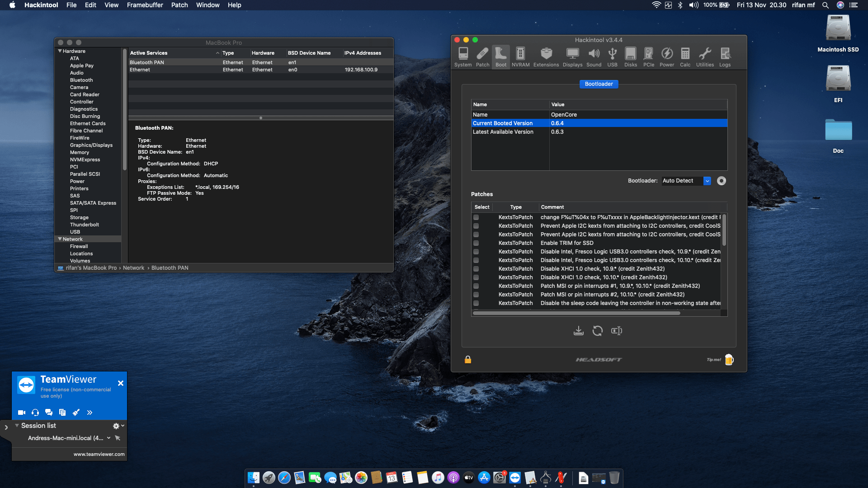868x488 pixels.
Task: Select the Patch MSI or pin interrupts #1 checkbox
Action: 476,286
